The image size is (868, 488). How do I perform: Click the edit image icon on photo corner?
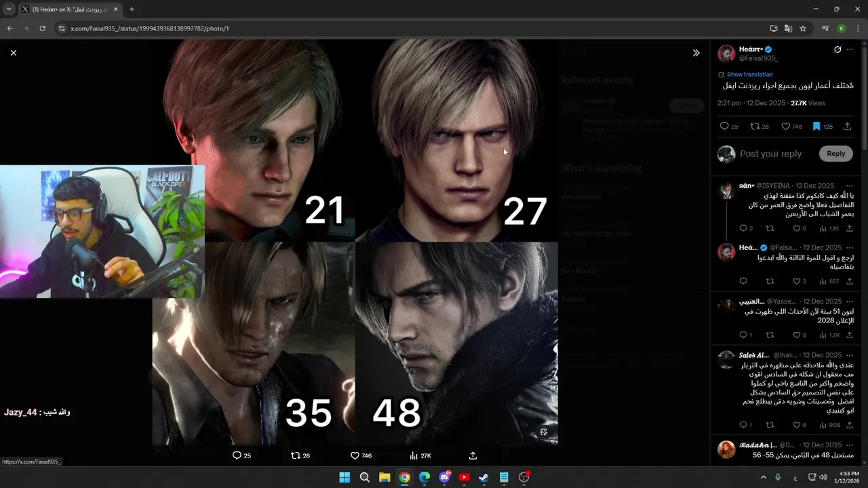(544, 432)
